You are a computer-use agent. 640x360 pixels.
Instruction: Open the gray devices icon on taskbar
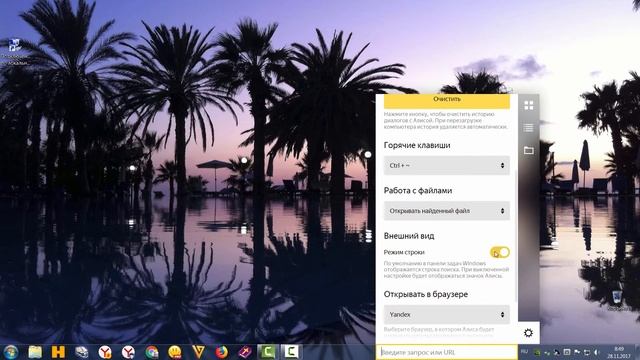pyautogui.click(x=82, y=352)
